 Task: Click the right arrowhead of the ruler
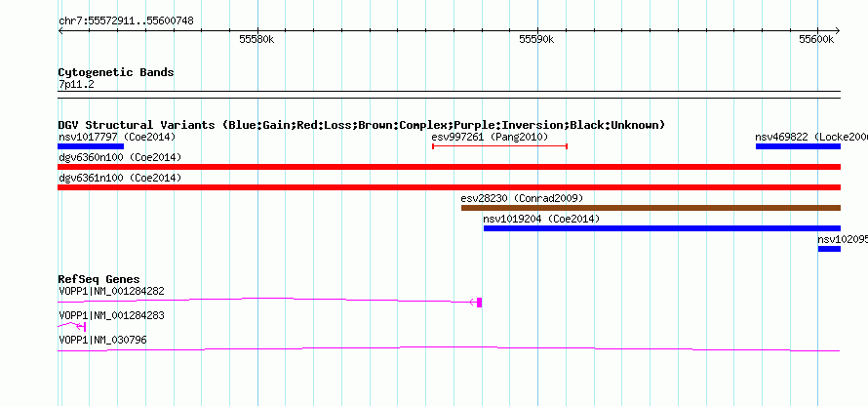(x=838, y=31)
